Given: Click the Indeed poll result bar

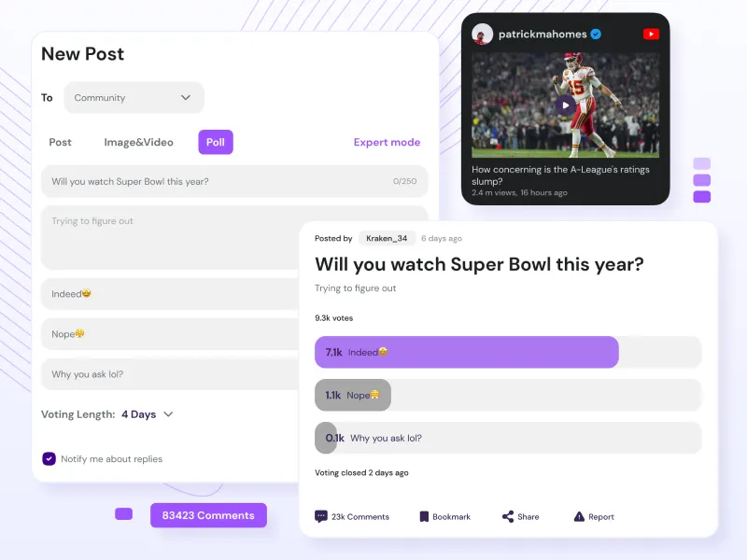Looking at the screenshot, I should [x=466, y=352].
